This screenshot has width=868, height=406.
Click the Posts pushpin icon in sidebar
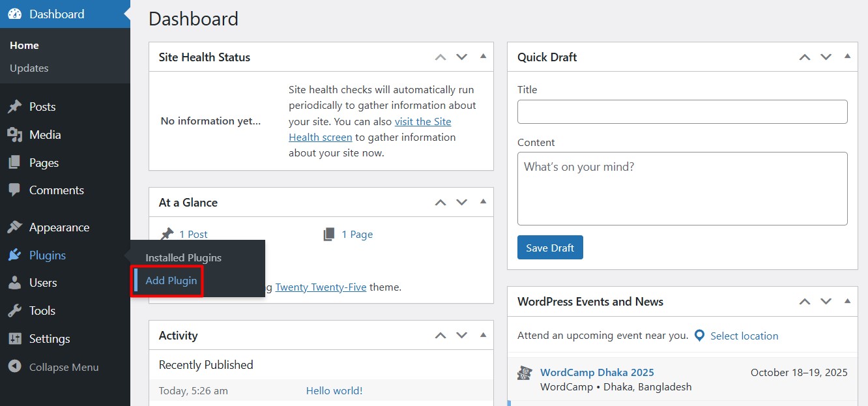point(14,107)
